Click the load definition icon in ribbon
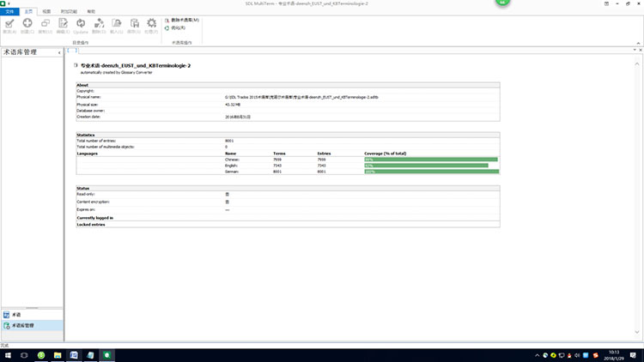644x362 pixels. pyautogui.click(x=117, y=23)
